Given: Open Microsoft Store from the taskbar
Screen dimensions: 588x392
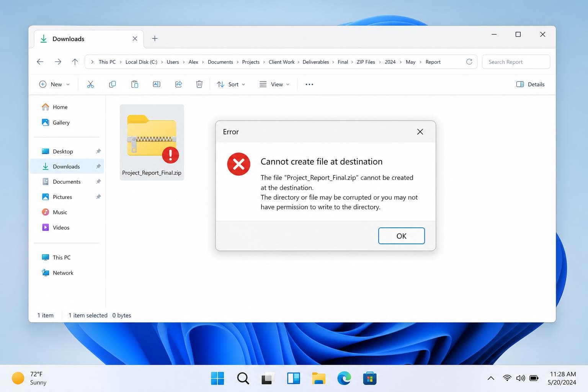Looking at the screenshot, I should pyautogui.click(x=369, y=378).
